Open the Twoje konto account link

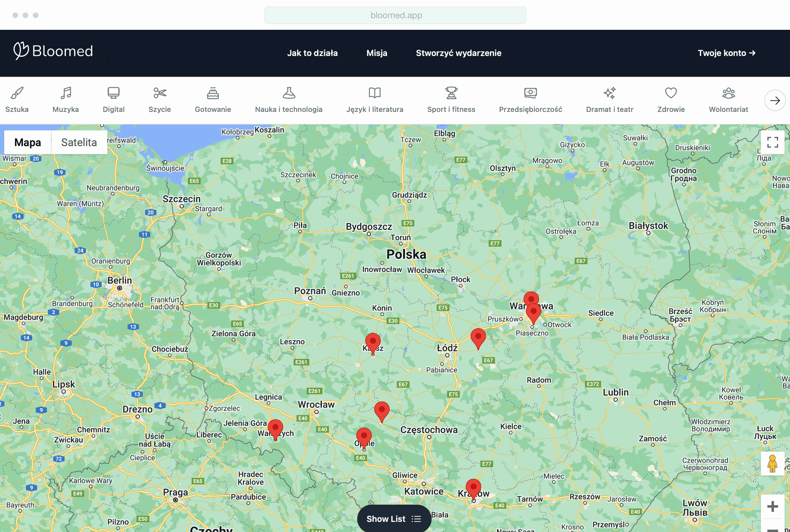[726, 53]
